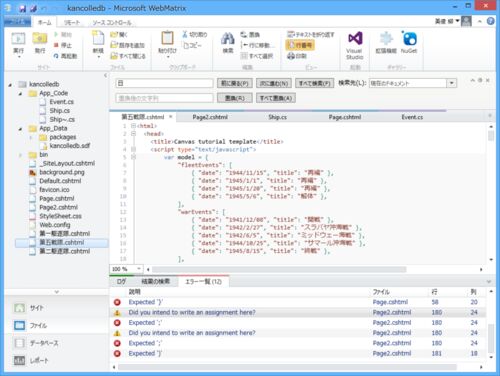Collapse the ribbon with the up chevron

(480, 21)
